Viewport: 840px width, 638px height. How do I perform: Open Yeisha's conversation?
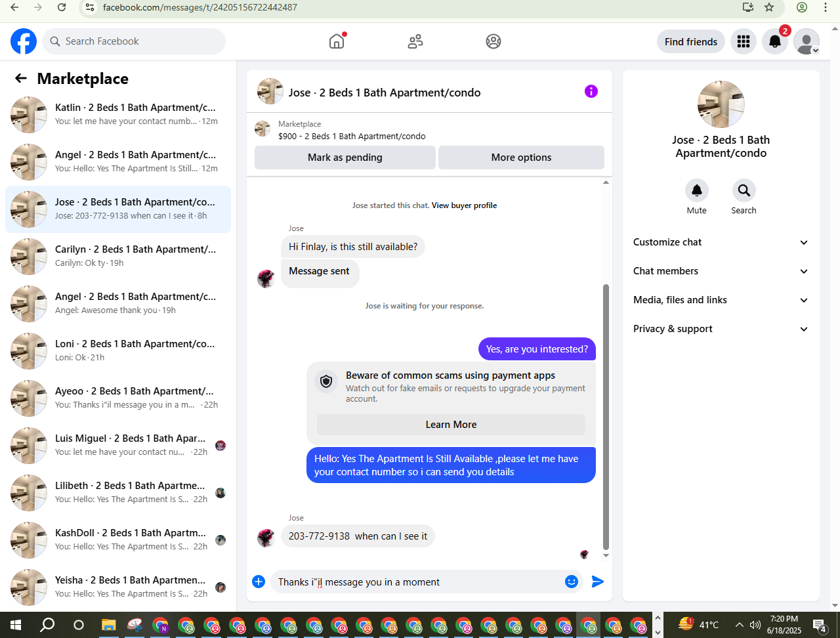pyautogui.click(x=118, y=587)
